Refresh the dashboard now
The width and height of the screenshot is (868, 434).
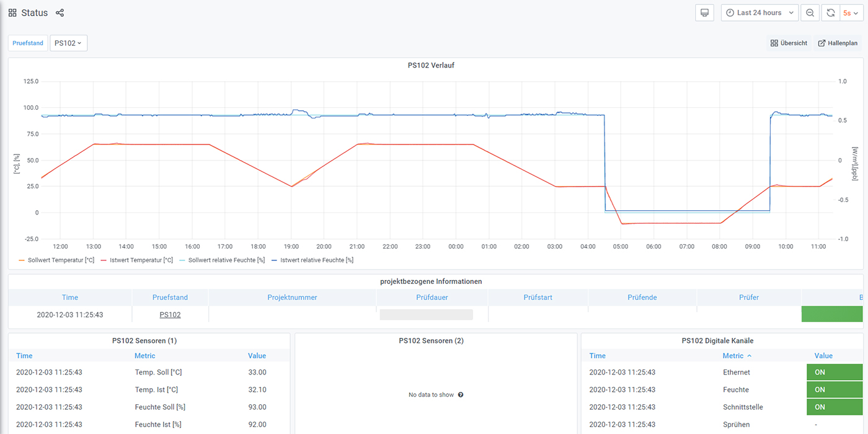(x=830, y=13)
